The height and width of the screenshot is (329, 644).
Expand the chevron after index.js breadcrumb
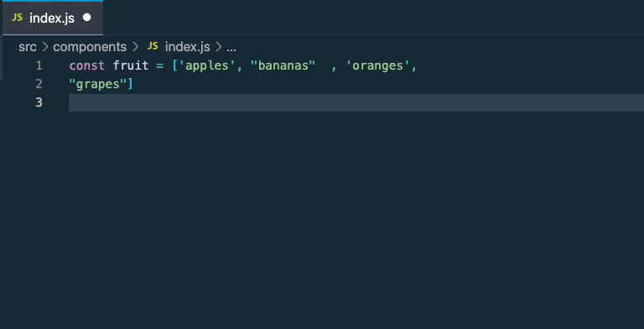[219, 47]
